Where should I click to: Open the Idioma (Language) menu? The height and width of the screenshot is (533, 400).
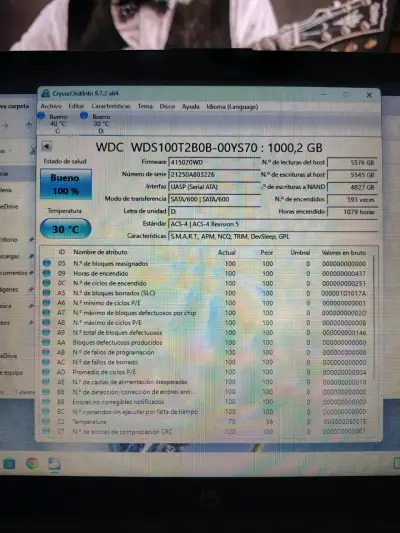pos(232,107)
